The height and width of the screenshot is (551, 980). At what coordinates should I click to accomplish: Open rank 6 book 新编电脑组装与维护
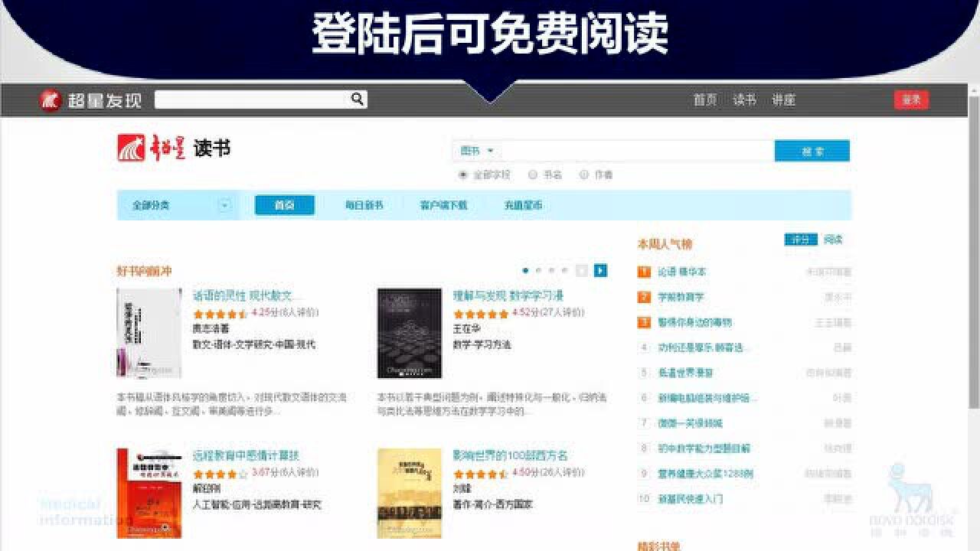[x=707, y=398]
